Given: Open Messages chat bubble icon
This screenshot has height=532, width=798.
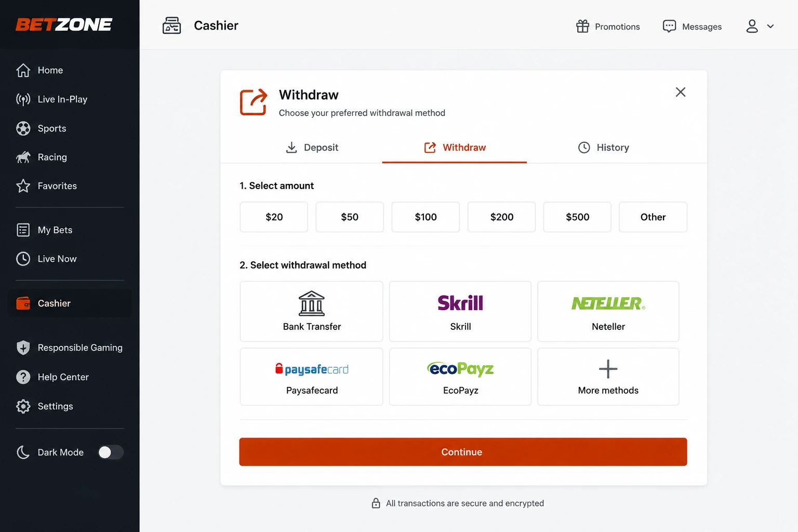Looking at the screenshot, I should 669,26.
